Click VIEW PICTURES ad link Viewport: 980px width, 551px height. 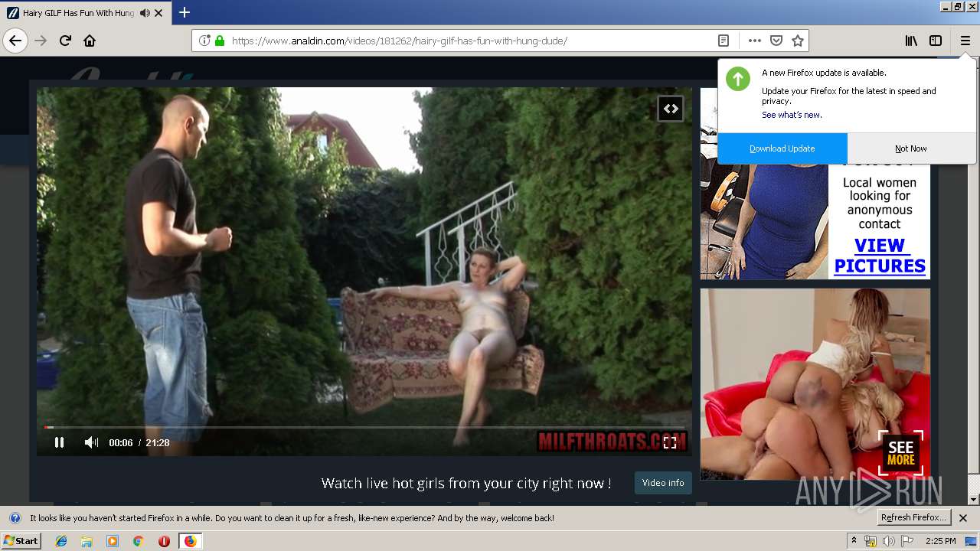tap(880, 256)
